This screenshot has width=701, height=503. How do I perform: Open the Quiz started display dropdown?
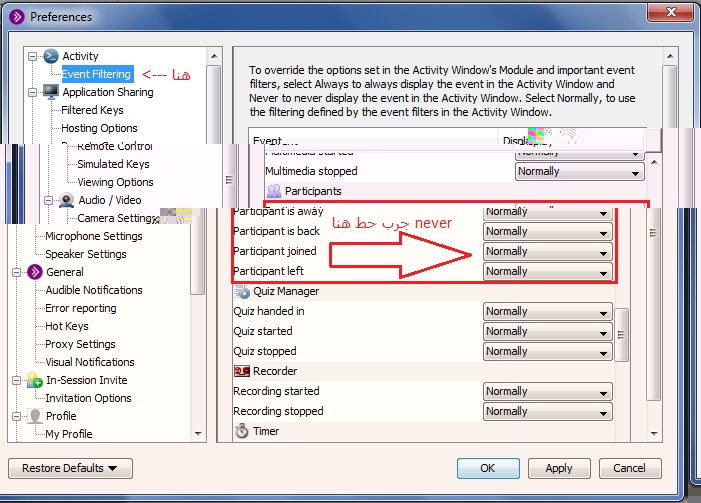click(x=547, y=332)
